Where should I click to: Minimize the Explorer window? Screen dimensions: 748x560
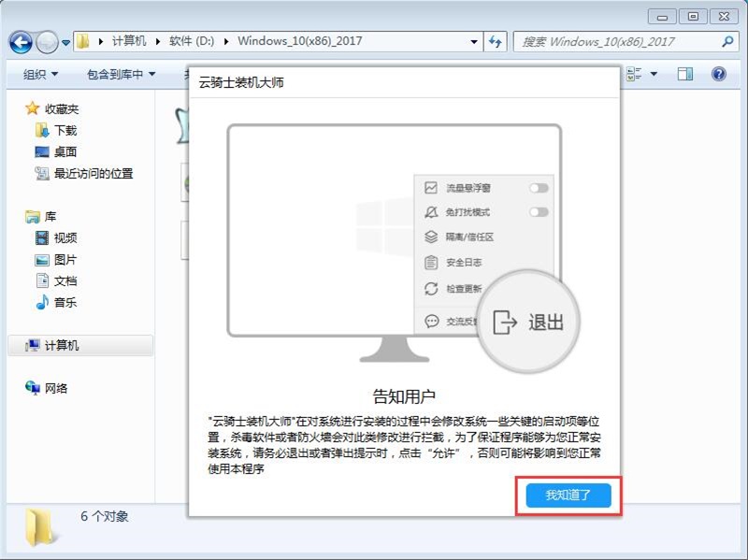click(x=662, y=17)
